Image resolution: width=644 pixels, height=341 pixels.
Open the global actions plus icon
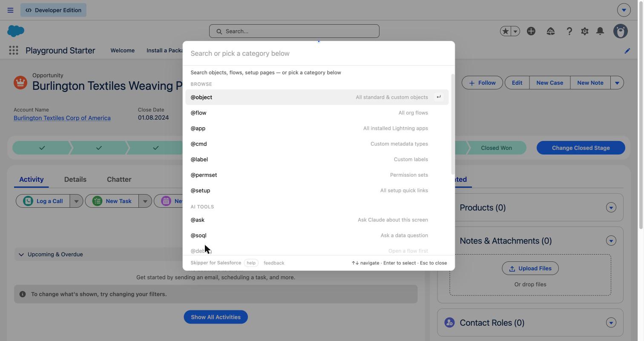pyautogui.click(x=531, y=31)
